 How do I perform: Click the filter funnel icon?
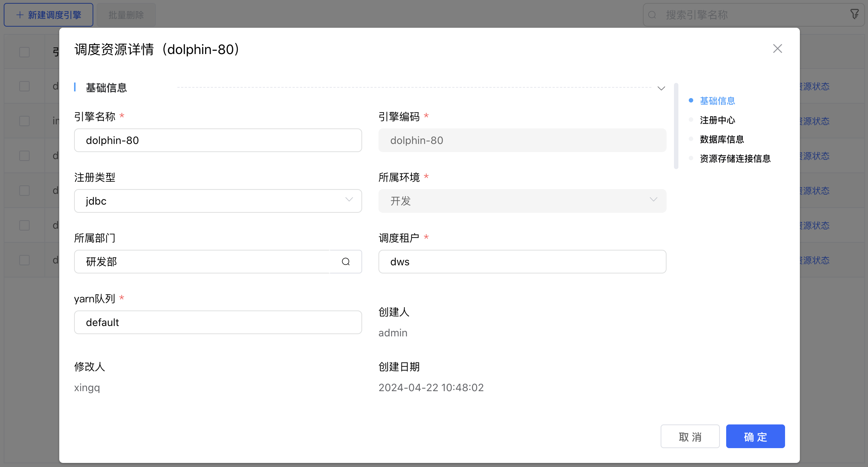(x=854, y=14)
